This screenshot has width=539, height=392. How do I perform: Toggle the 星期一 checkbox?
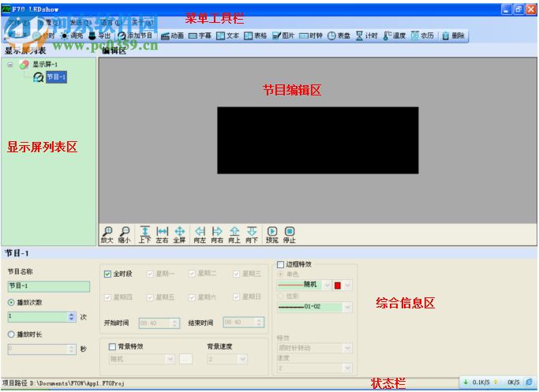pyautogui.click(x=150, y=274)
